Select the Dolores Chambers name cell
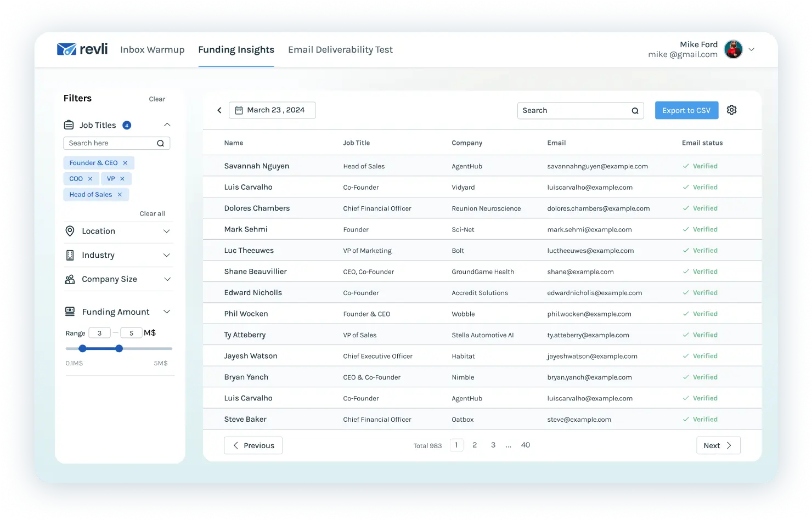The width and height of the screenshot is (812, 520). tap(257, 208)
